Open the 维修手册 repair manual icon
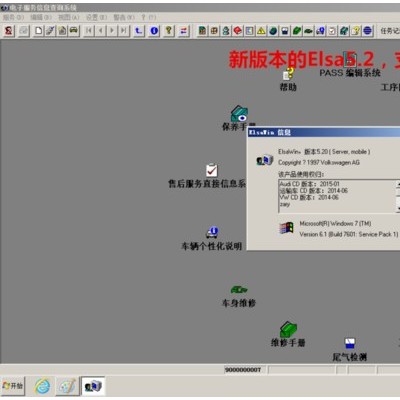 (288, 334)
